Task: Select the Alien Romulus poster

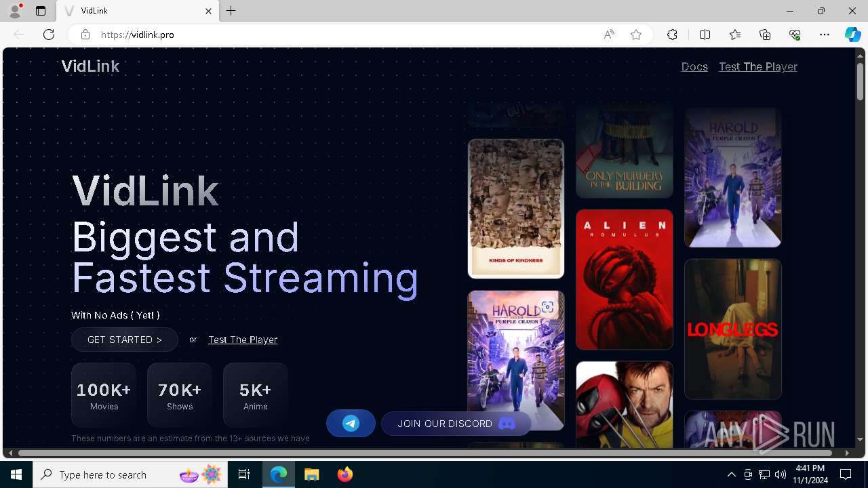Action: click(625, 279)
